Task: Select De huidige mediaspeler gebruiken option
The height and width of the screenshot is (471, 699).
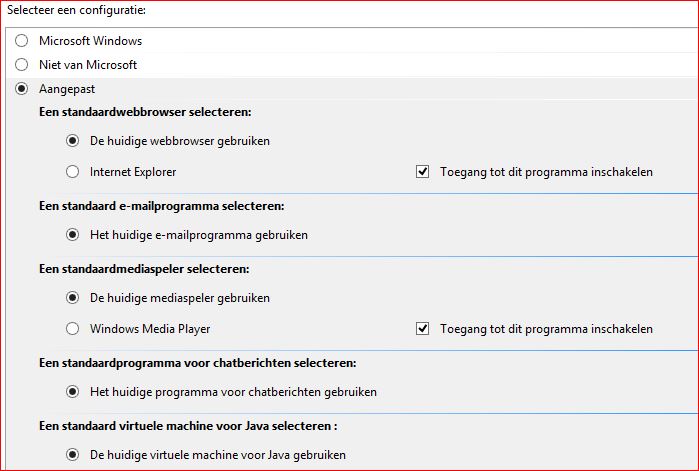Action: coord(73,298)
